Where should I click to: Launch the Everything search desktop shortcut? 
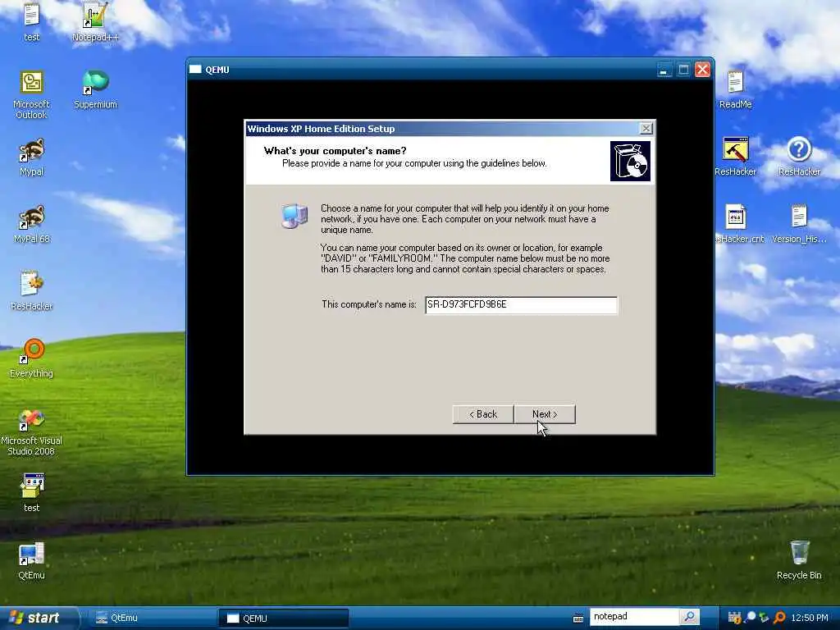click(32, 358)
